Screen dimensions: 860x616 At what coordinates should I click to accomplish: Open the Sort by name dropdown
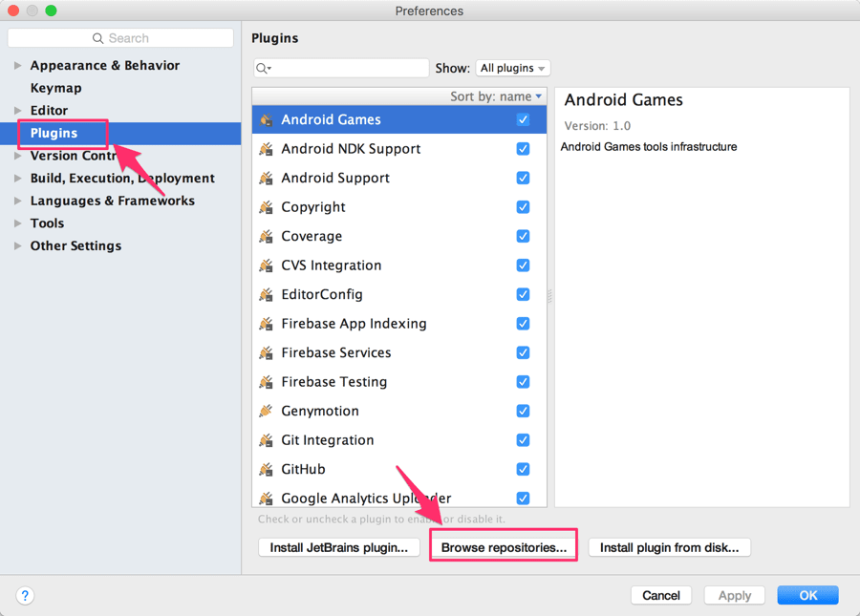click(x=496, y=96)
